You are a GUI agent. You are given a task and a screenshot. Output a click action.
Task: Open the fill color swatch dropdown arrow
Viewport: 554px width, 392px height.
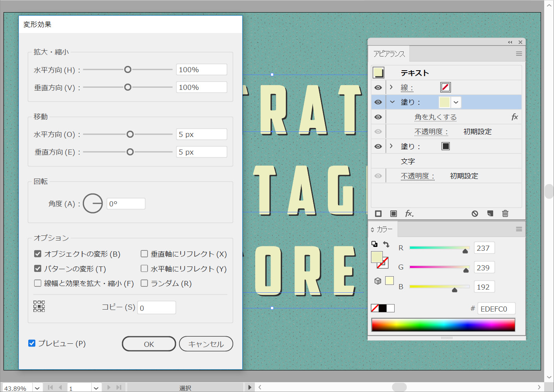click(x=456, y=102)
